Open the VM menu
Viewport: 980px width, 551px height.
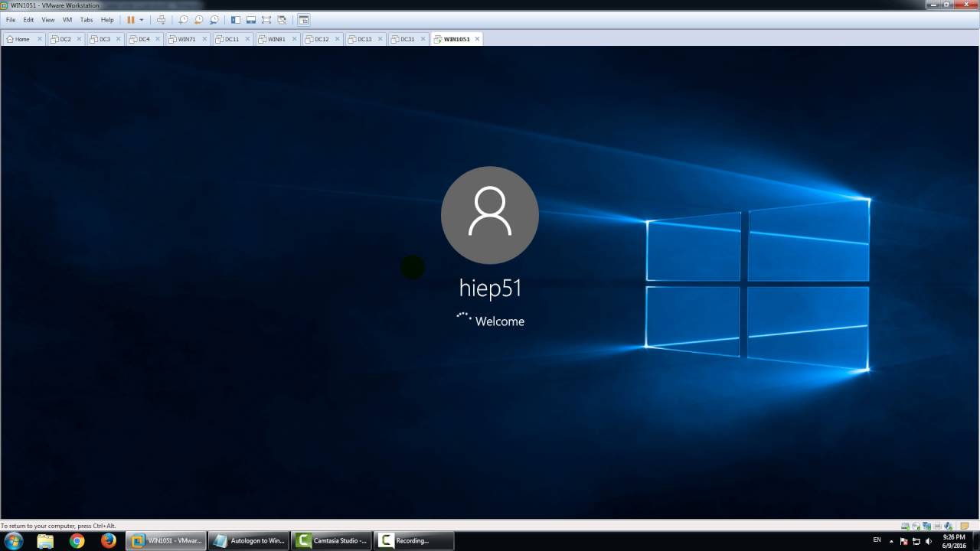[x=67, y=20]
